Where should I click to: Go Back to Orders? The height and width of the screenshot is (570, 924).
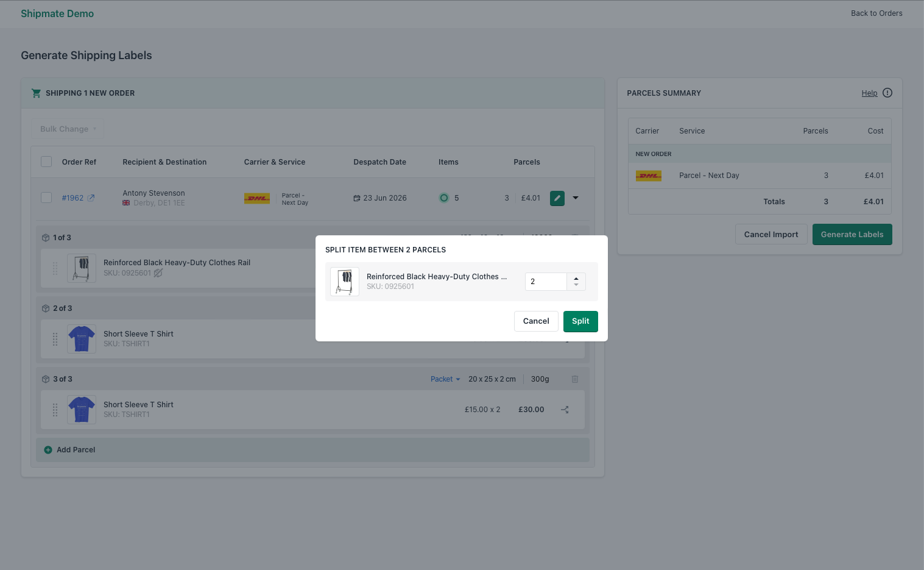(x=876, y=13)
